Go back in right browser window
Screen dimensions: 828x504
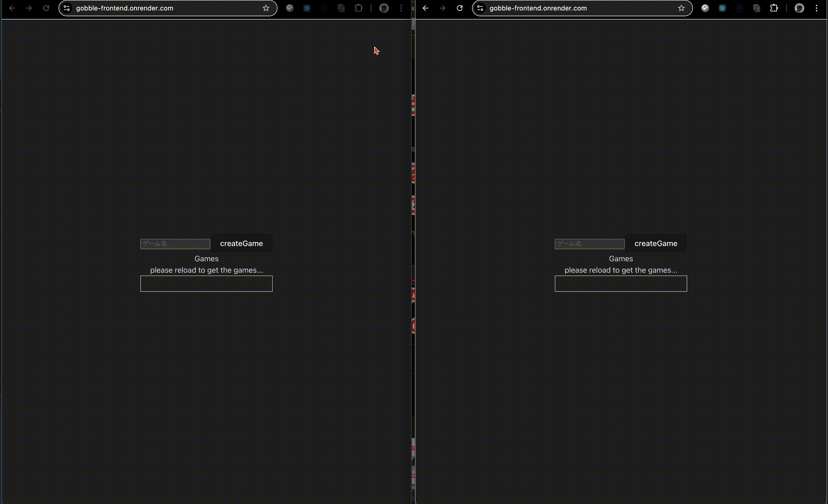426,8
